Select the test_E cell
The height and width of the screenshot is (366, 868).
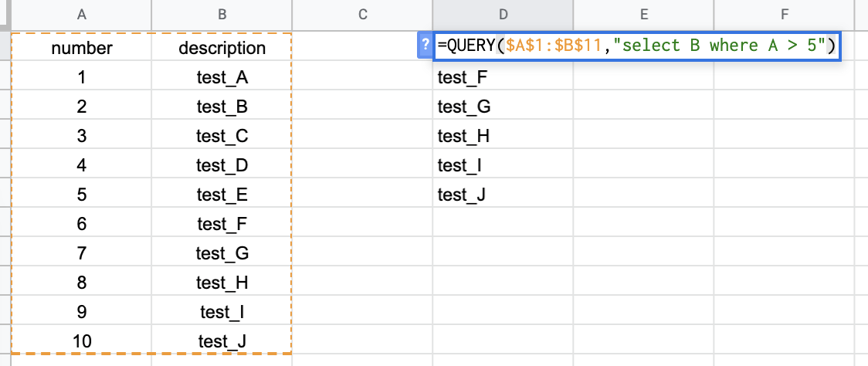(x=222, y=195)
